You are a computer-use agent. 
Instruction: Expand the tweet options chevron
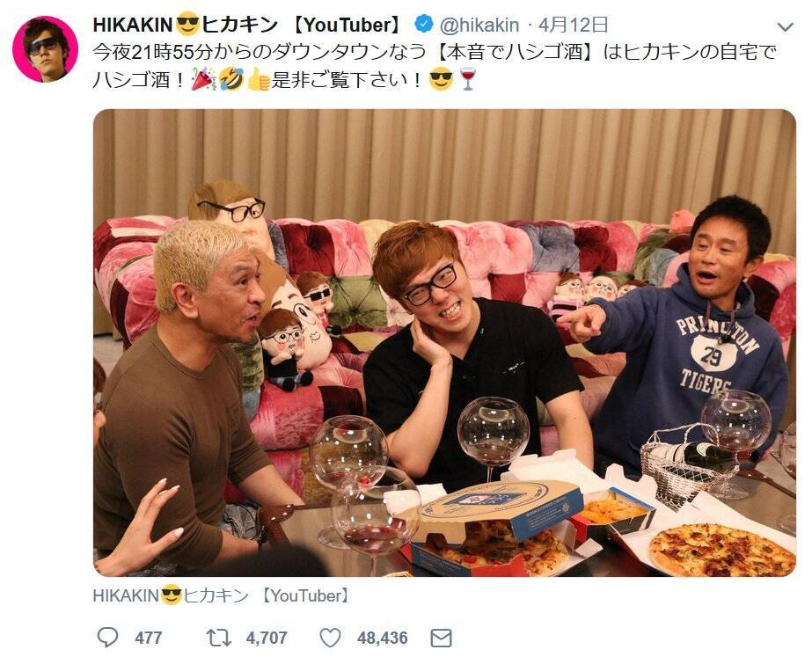coord(786,26)
